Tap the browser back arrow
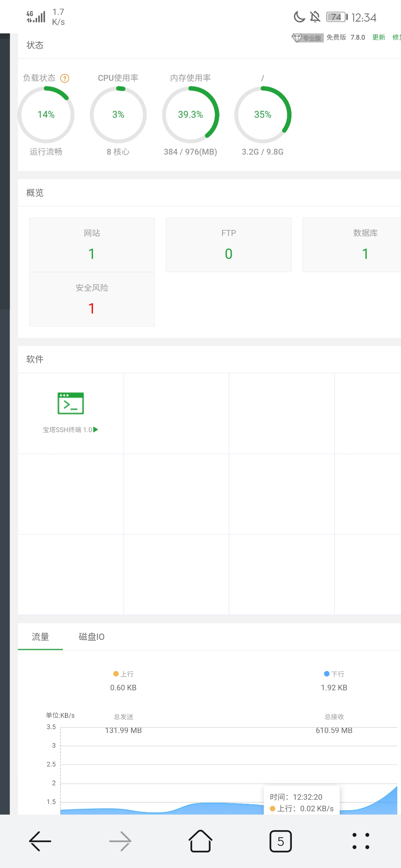The image size is (401, 868). click(x=40, y=841)
